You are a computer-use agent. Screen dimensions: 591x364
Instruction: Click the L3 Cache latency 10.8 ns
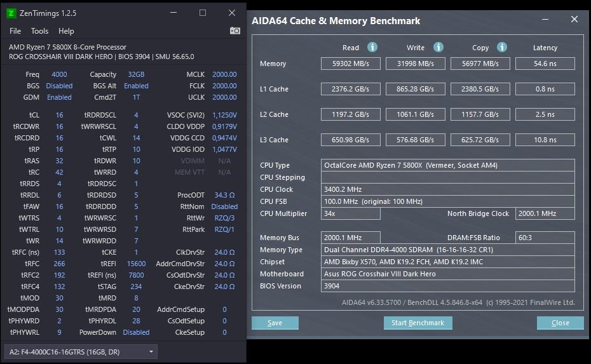(x=545, y=140)
